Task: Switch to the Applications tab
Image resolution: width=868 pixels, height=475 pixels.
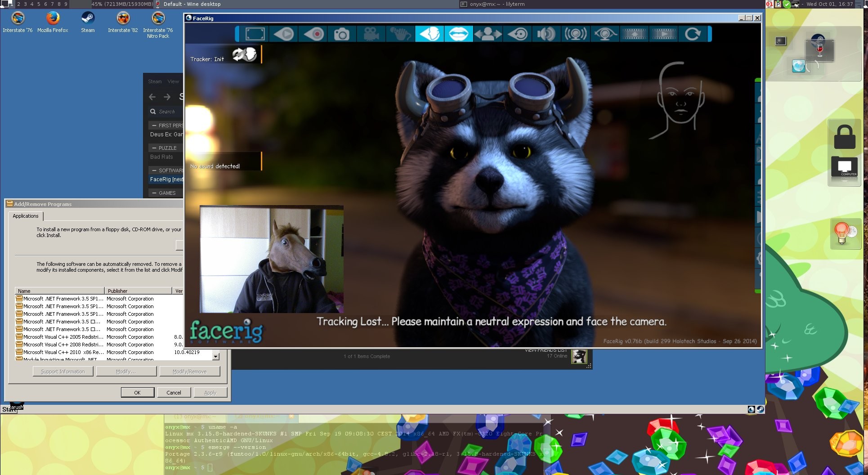Action: tap(26, 216)
